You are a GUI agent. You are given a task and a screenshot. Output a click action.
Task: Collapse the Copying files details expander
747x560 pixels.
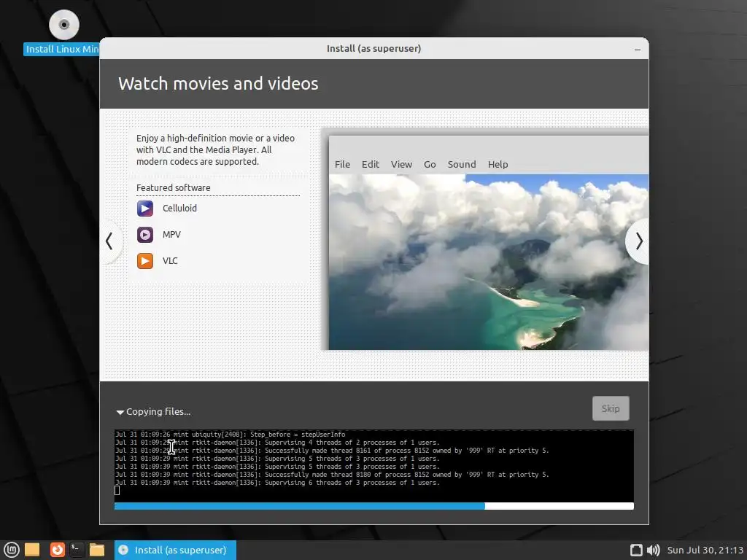(x=120, y=413)
